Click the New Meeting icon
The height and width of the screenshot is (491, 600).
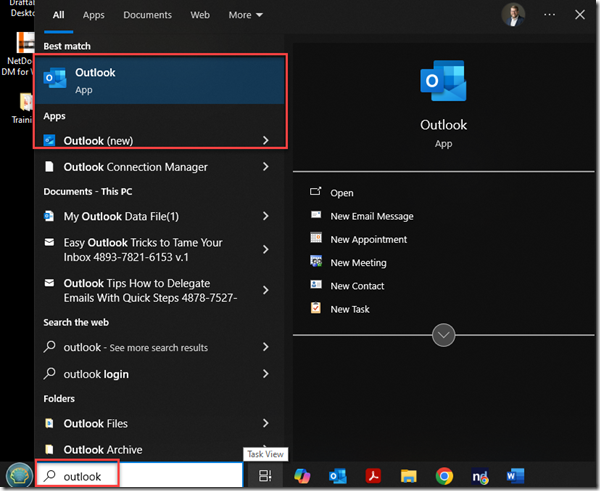click(x=316, y=261)
